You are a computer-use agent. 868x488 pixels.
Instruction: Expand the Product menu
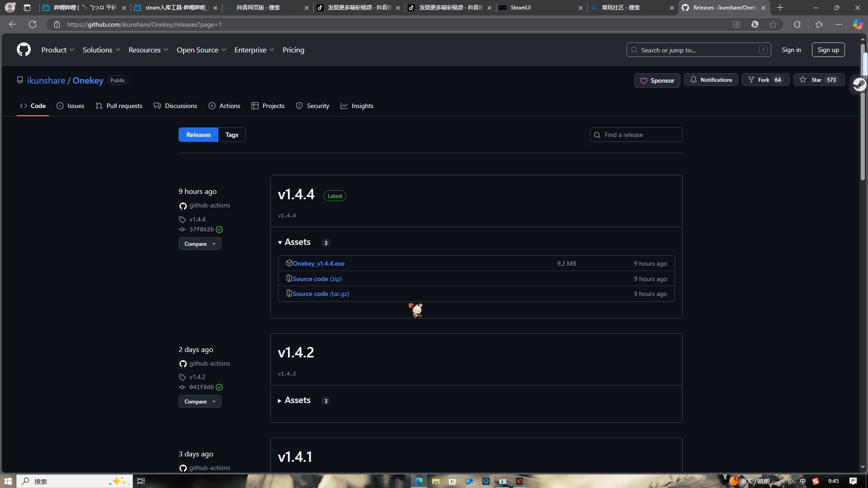pyautogui.click(x=58, y=50)
